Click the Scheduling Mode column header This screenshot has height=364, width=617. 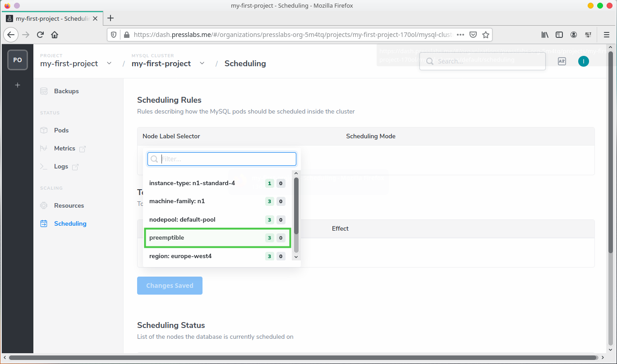point(371,136)
